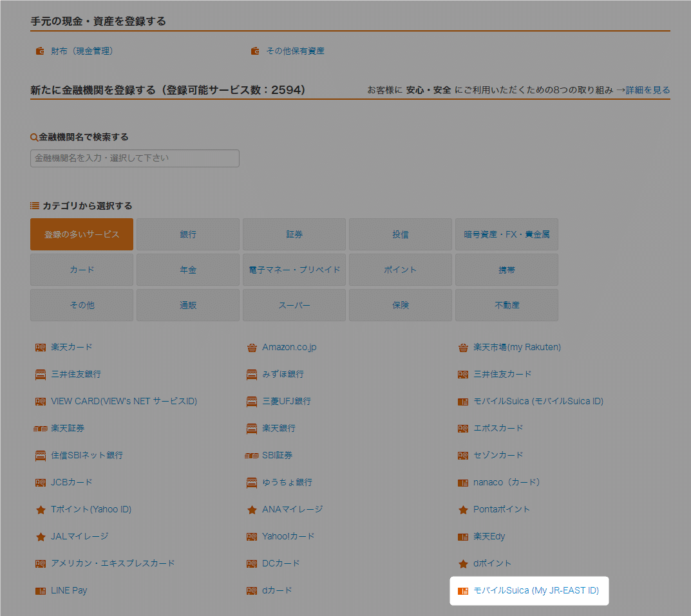
Task: Click the bank icon next to 三菱UFJ銀行
Action: [x=252, y=402]
